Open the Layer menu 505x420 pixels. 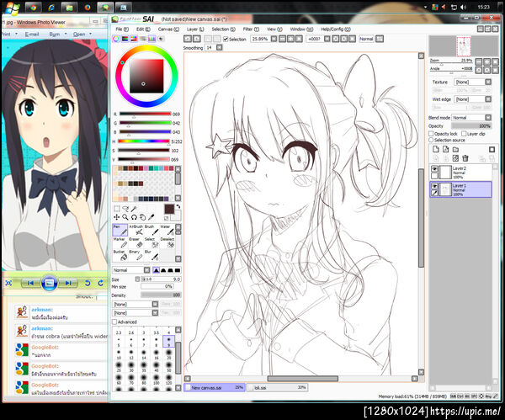coord(195,29)
